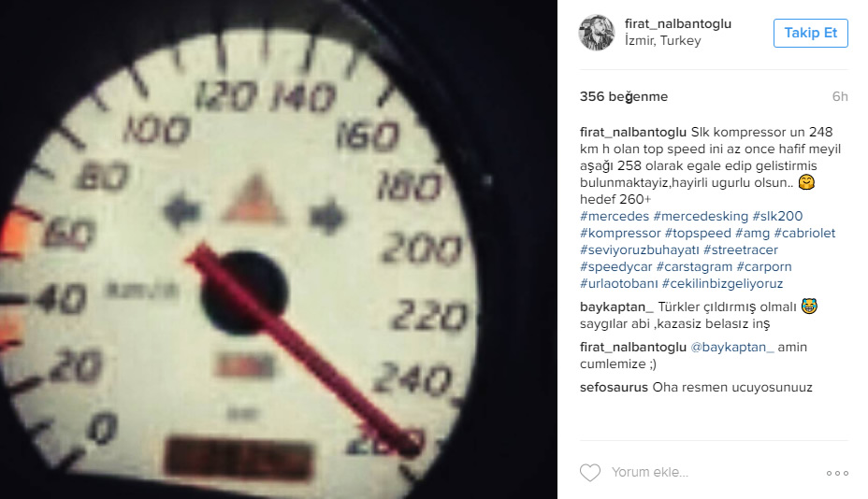Open the #streetracer hashtag
The height and width of the screenshot is (499, 868).
click(x=741, y=249)
